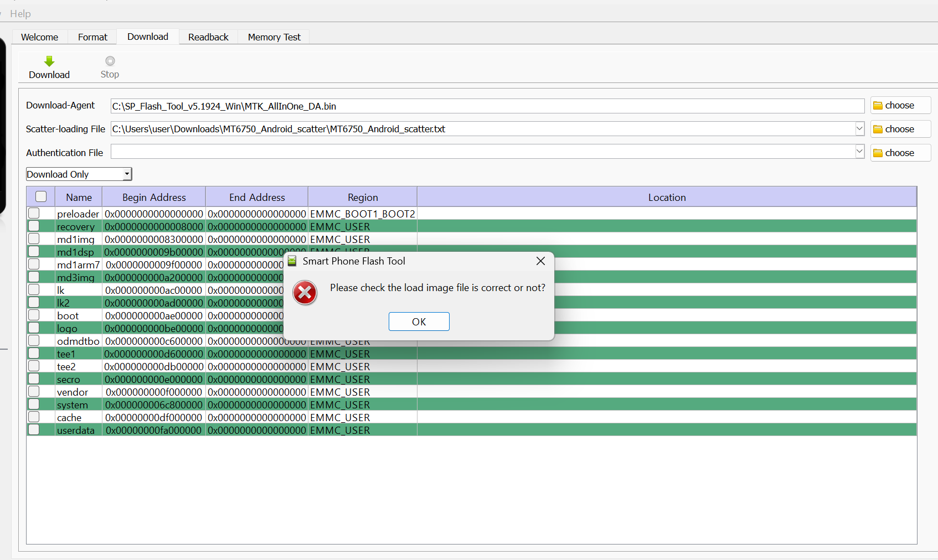
Task: Open the Memory Test tab
Action: coord(274,37)
